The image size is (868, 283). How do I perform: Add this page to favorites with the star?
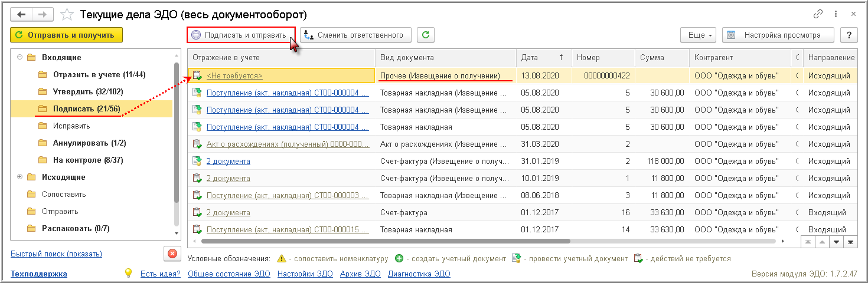pos(67,14)
